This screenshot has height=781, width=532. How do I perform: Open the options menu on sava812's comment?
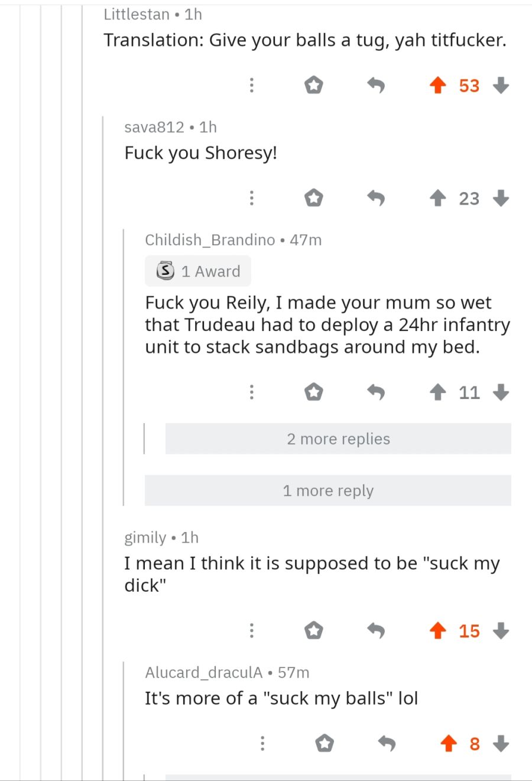[252, 198]
